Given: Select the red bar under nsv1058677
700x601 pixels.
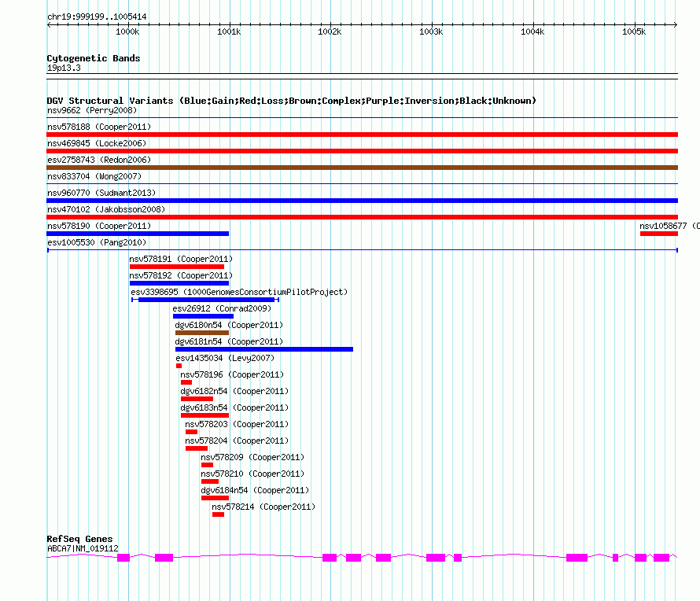Looking at the screenshot, I should click(x=659, y=234).
